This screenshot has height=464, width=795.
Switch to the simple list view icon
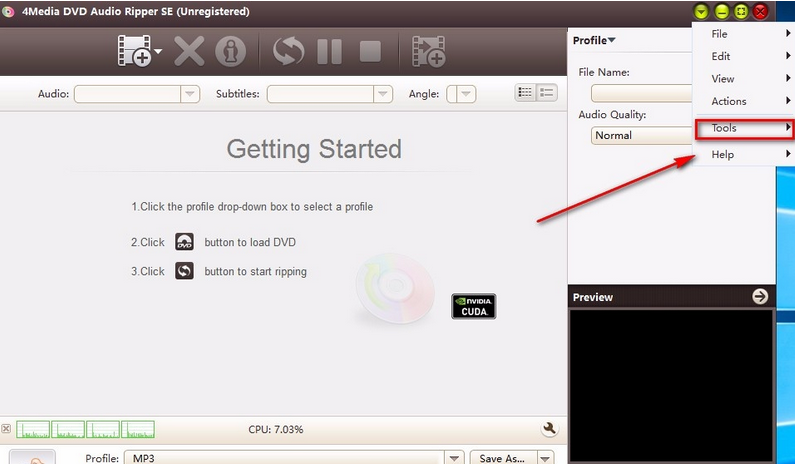pos(547,92)
